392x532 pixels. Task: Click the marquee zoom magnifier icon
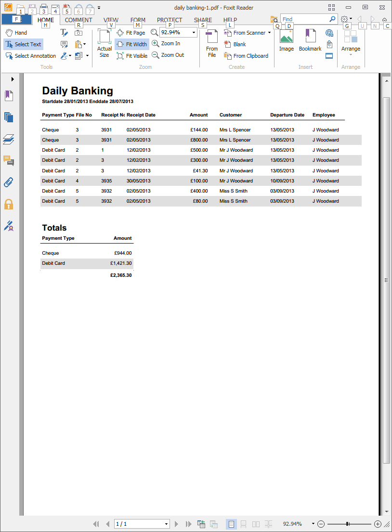click(x=155, y=32)
